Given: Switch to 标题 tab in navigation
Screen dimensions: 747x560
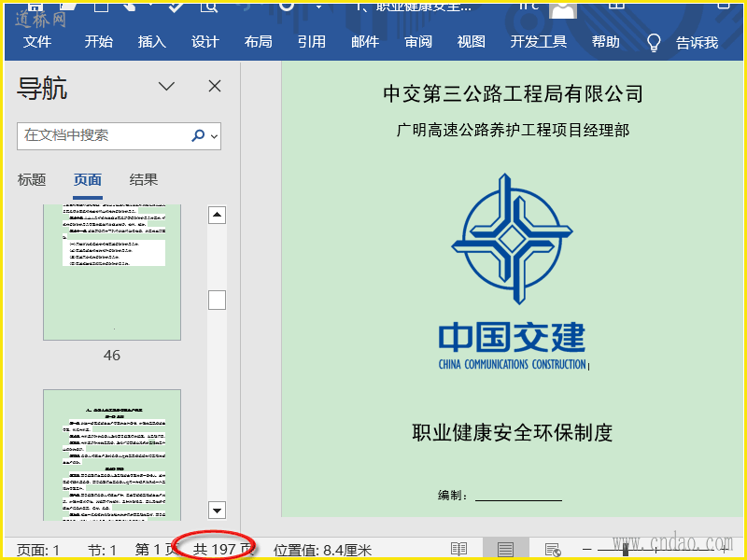Looking at the screenshot, I should [32, 179].
